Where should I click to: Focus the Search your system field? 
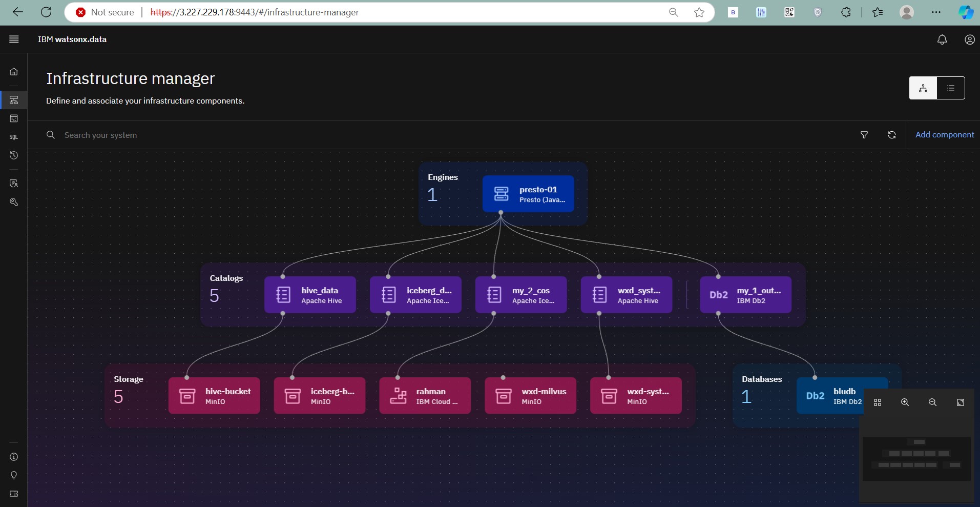point(441,135)
